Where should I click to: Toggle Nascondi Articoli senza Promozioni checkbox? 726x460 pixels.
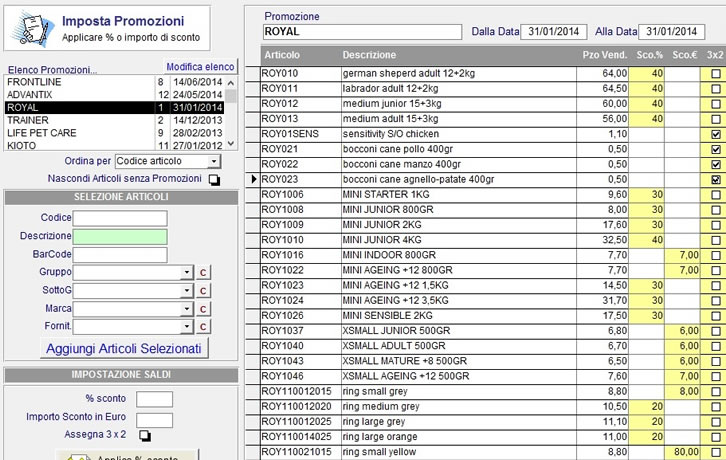pos(214,180)
